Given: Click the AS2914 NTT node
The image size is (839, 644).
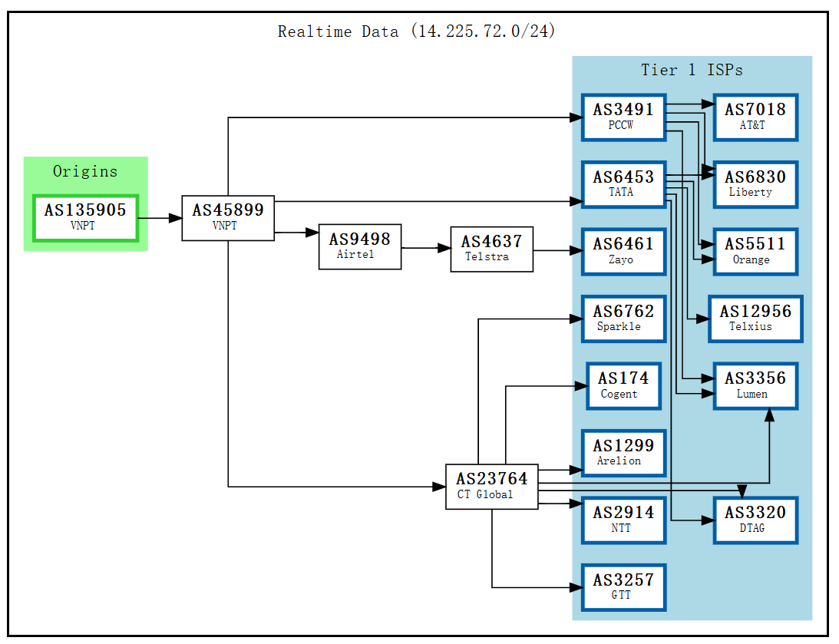Looking at the screenshot, I should [623, 520].
